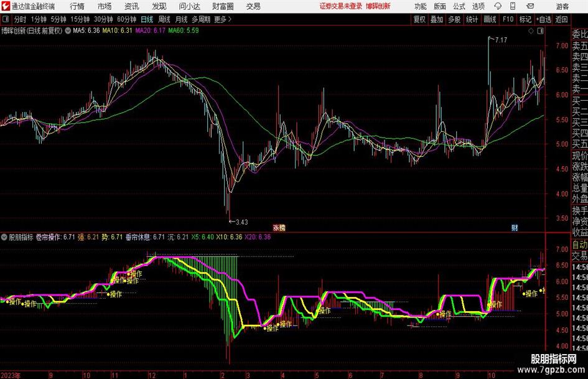Screen dimensions: 588x379
Task: Click +自选 to add to watchlist
Action: [544, 19]
